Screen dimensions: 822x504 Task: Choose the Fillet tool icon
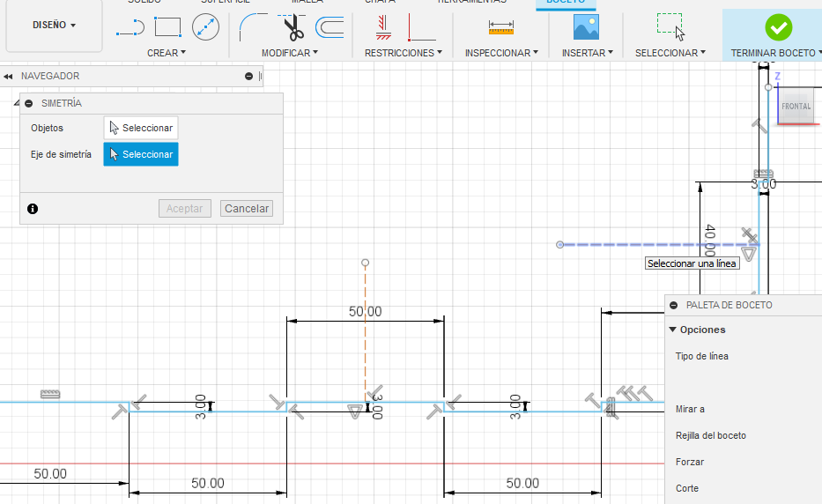253,27
